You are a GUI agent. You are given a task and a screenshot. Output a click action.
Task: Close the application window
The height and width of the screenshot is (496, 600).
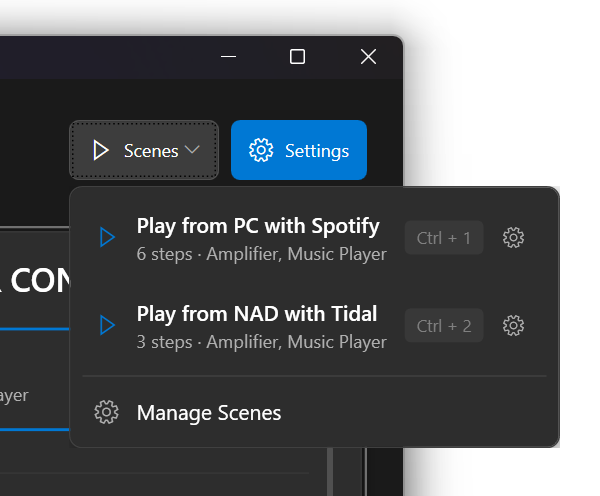point(368,57)
